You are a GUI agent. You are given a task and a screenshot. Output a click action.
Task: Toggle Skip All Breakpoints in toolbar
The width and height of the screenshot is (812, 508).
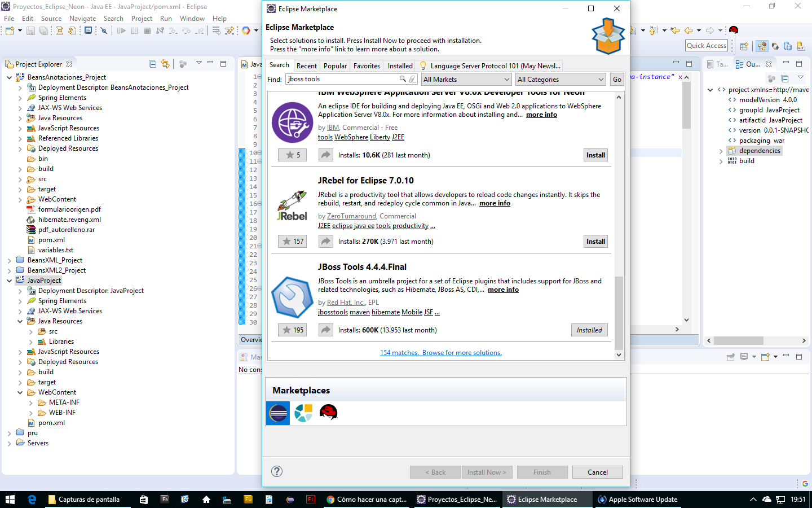click(104, 30)
